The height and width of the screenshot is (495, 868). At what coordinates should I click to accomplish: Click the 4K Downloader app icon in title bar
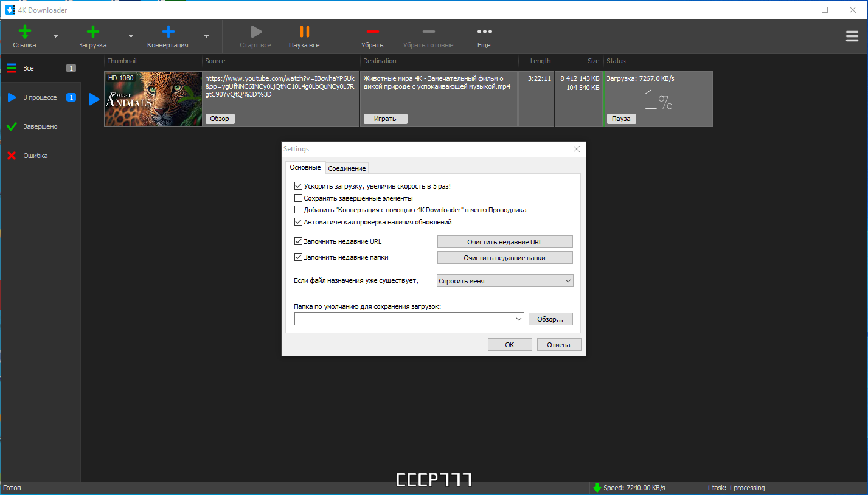[10, 10]
